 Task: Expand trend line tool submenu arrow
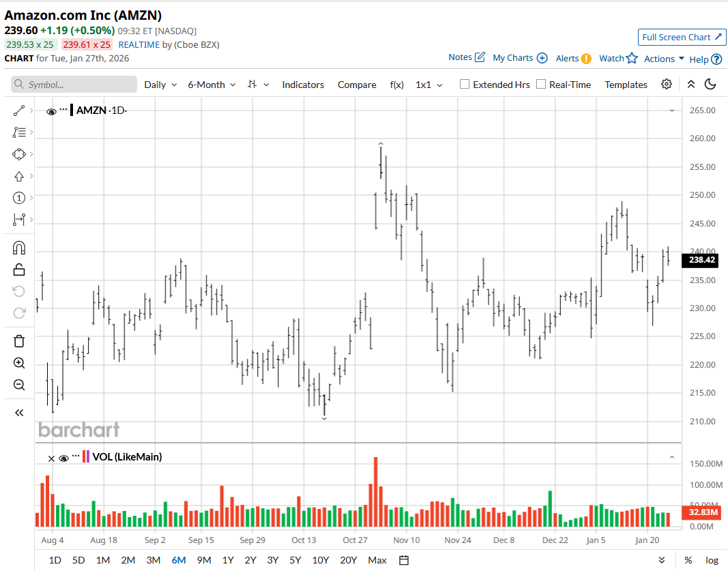(x=31, y=111)
